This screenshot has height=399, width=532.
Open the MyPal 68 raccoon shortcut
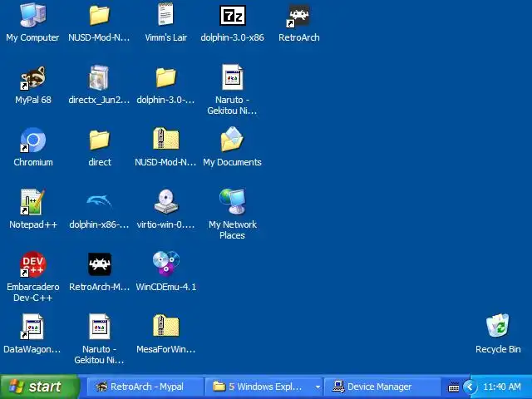(x=32, y=78)
